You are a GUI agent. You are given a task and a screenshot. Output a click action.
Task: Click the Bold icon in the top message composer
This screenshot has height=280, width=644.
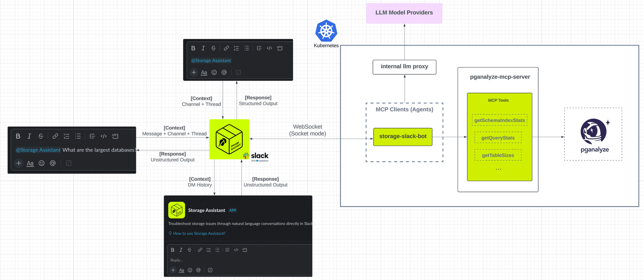pyautogui.click(x=193, y=48)
